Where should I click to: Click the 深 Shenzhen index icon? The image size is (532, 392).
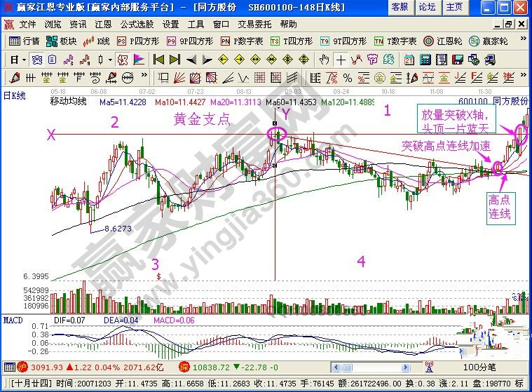point(184,367)
